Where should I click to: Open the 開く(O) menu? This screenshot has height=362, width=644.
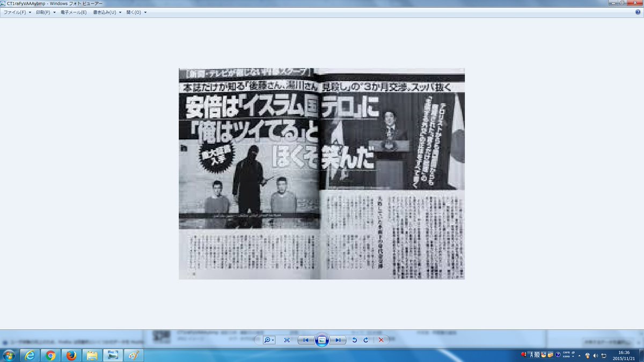pyautogui.click(x=136, y=12)
